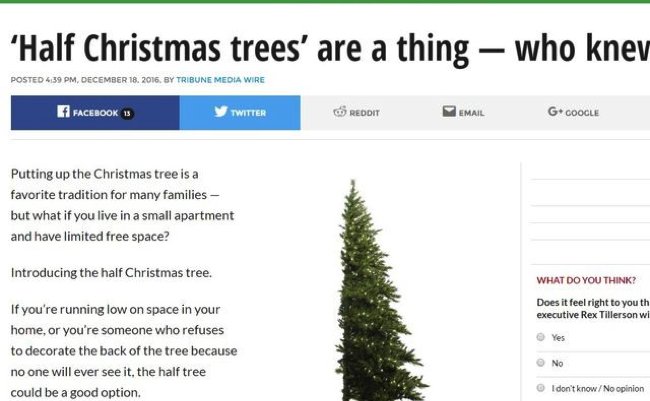Image resolution: width=650 pixels, height=401 pixels.
Task: Click the Reddit alien icon
Action: click(x=340, y=112)
